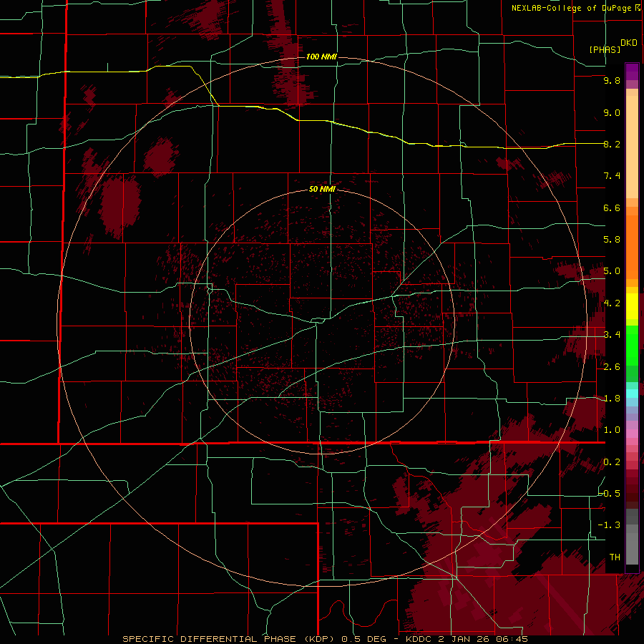The width and height of the screenshot is (644, 644).
Task: Click the 100 NMI range ring label
Action: 321,57
